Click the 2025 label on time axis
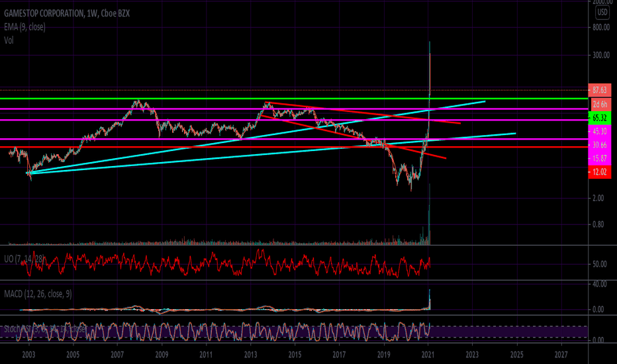The width and height of the screenshot is (617, 364). click(x=516, y=355)
